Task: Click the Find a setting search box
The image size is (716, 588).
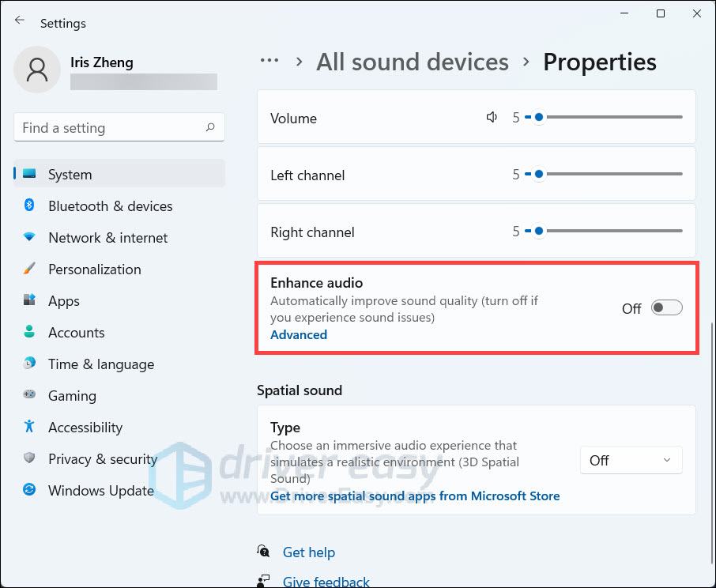Action: 111,127
